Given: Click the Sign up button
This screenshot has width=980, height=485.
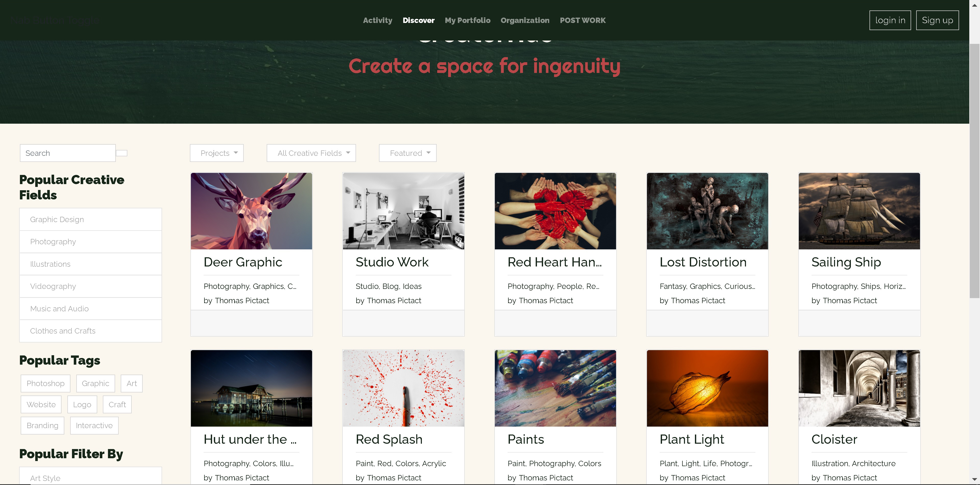Looking at the screenshot, I should point(937,20).
